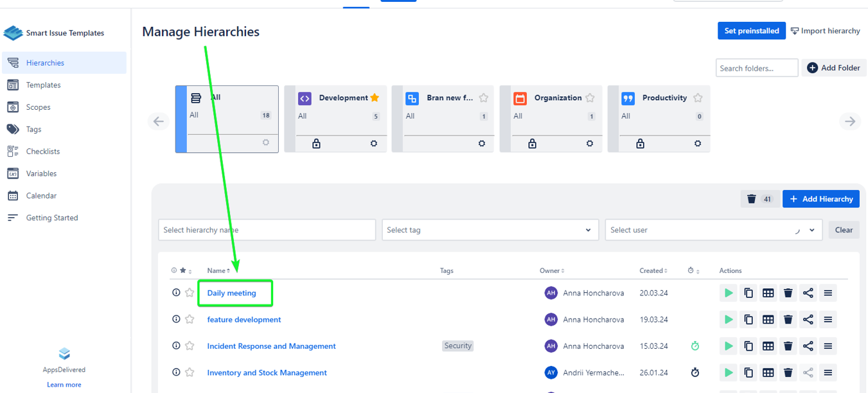Run the Daily meeting hierarchy play icon
Screen dimensions: 868x393
pos(729,293)
